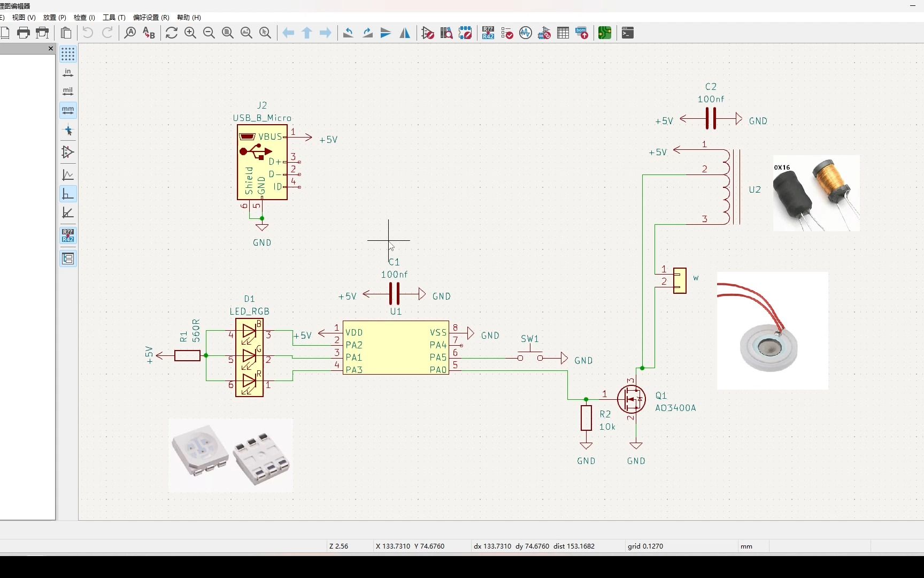
Task: Close the left side panel
Action: point(51,49)
